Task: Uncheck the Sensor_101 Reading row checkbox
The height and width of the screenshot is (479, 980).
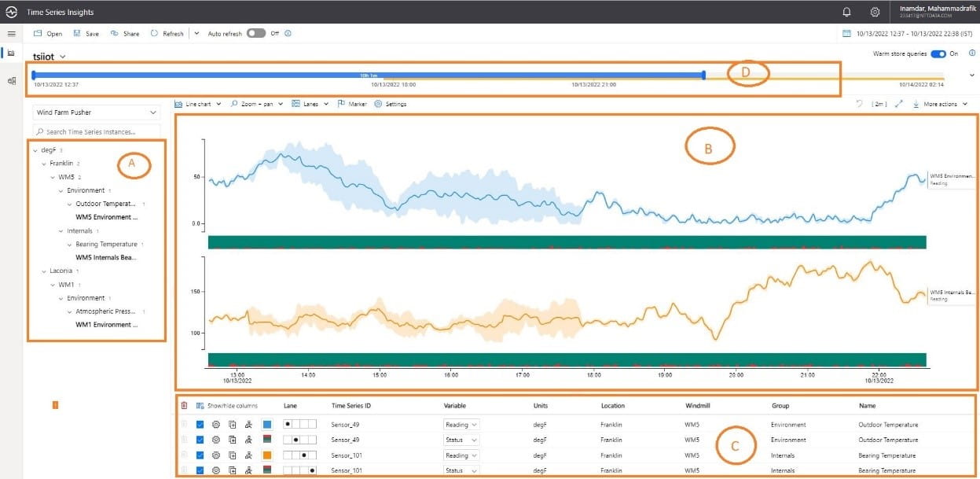Action: point(200,455)
